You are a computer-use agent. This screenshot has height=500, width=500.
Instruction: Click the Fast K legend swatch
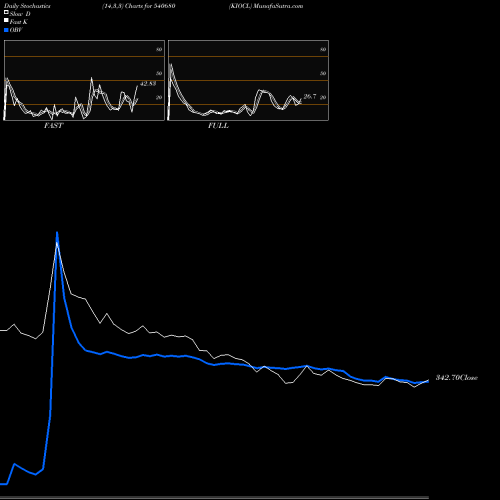pos(6,20)
